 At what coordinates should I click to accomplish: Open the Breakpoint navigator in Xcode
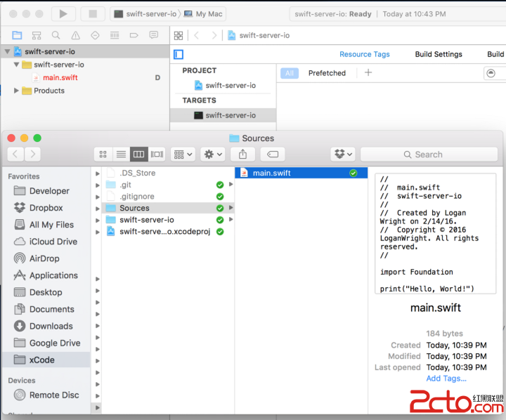(134, 35)
